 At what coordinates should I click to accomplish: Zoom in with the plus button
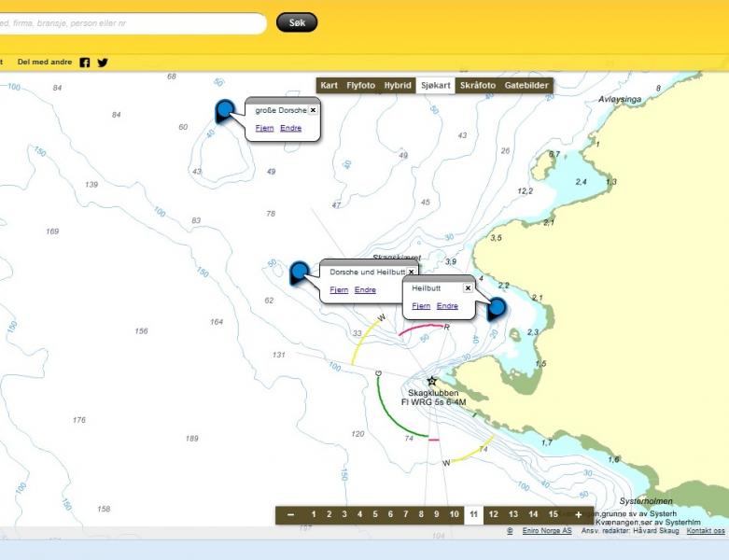(579, 514)
